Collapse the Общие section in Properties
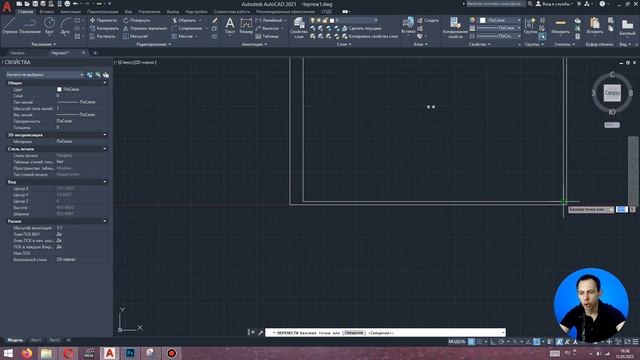The width and height of the screenshot is (640, 360). pos(105,83)
